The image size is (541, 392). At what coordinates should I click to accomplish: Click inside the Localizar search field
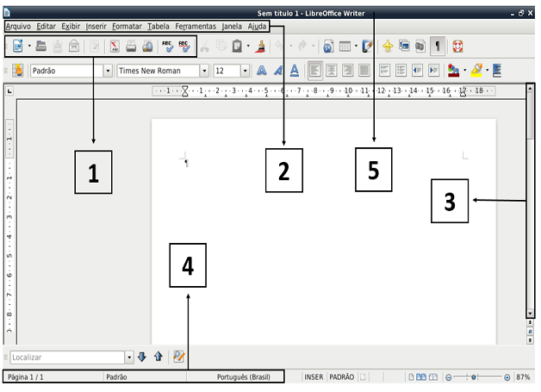click(65, 356)
